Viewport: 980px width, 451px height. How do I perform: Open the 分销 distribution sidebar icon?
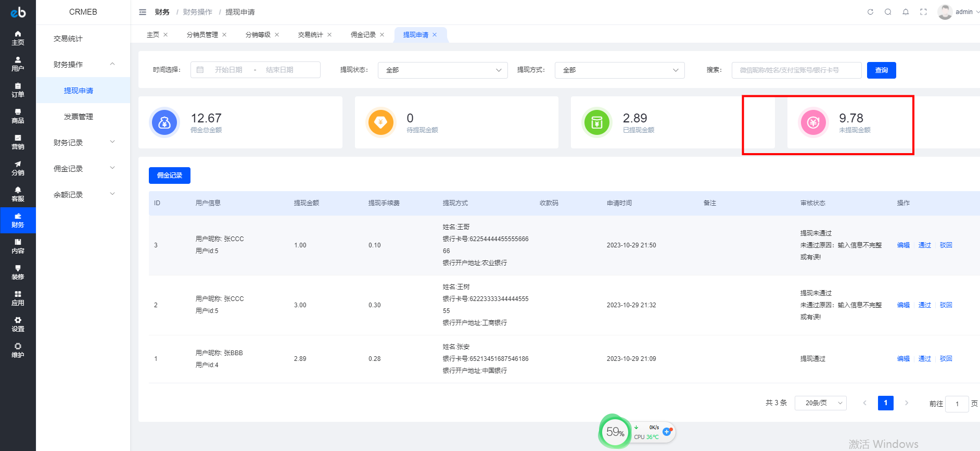click(x=18, y=168)
